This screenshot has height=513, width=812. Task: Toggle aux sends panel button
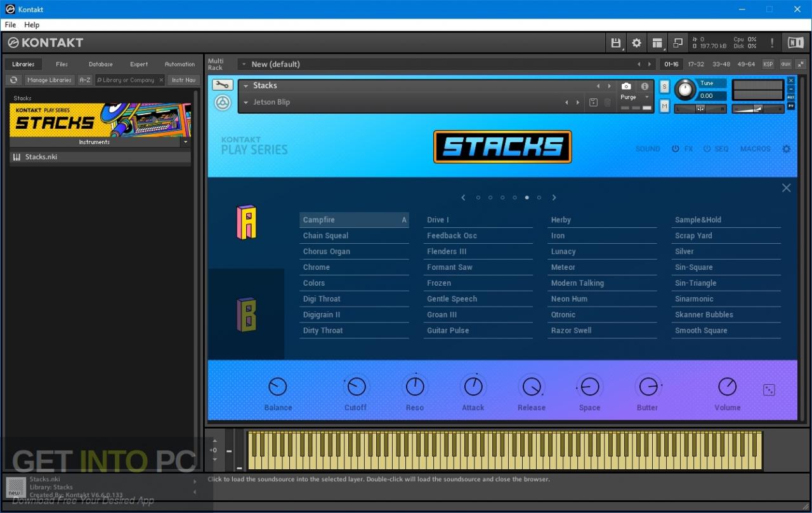coord(785,64)
